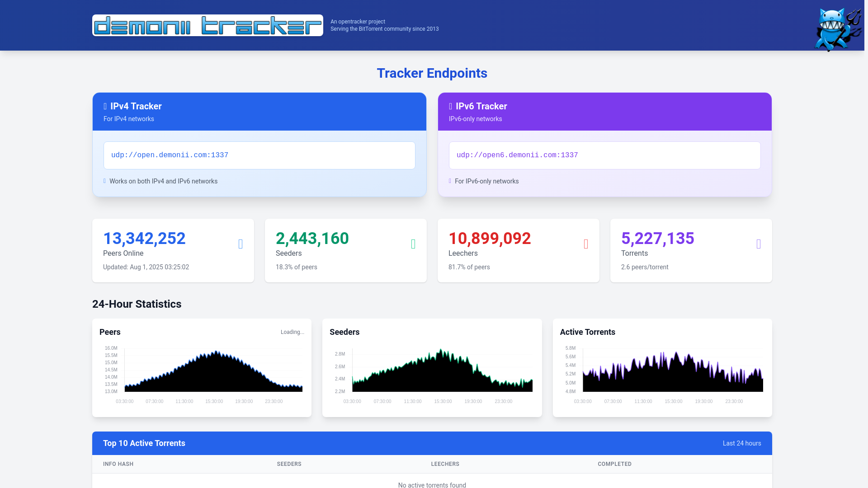Click the Torrents card icon
The image size is (868, 488).
pyautogui.click(x=759, y=244)
